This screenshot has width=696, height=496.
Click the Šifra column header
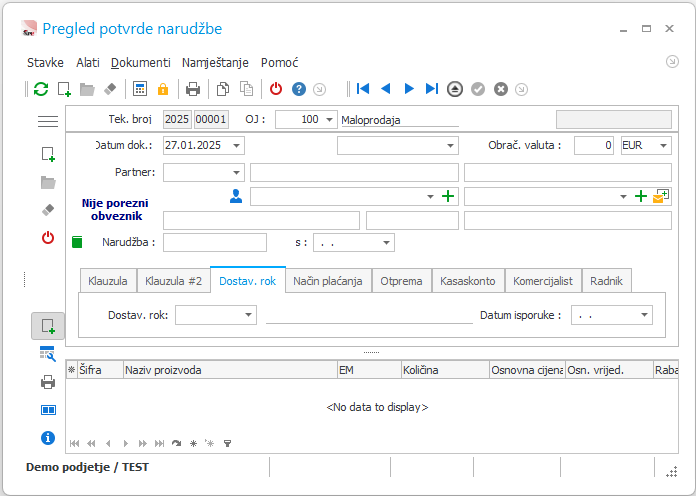[100, 370]
